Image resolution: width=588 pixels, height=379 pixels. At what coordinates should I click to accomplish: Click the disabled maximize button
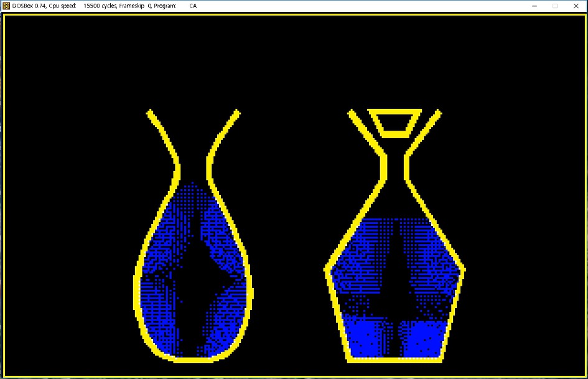point(555,6)
